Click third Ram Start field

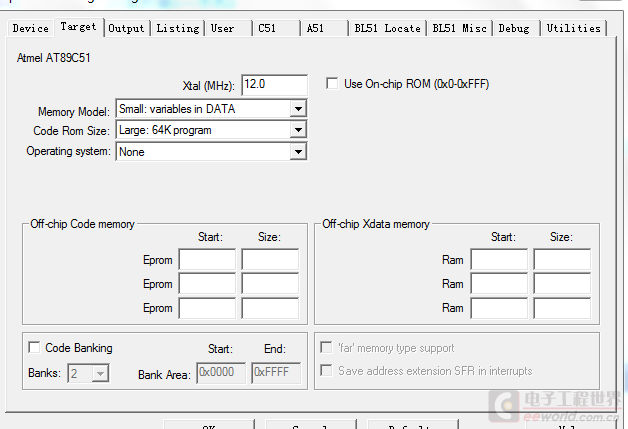(499, 308)
